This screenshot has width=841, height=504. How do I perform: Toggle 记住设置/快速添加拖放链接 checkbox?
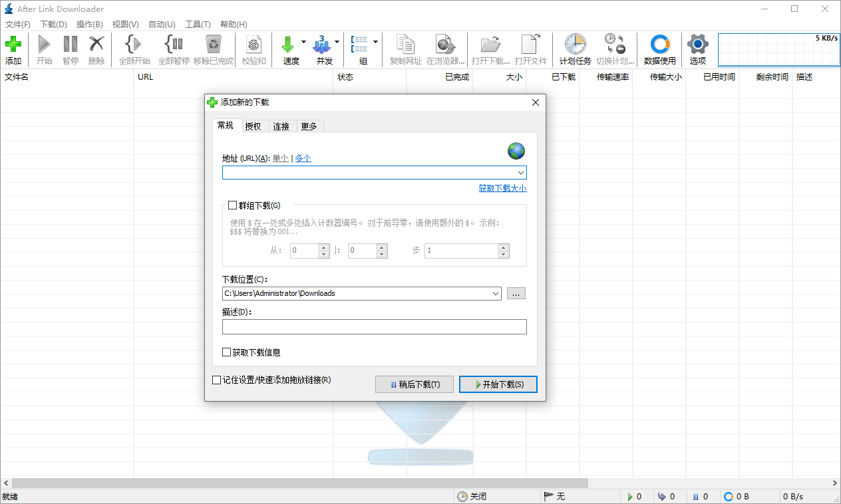pyautogui.click(x=216, y=380)
